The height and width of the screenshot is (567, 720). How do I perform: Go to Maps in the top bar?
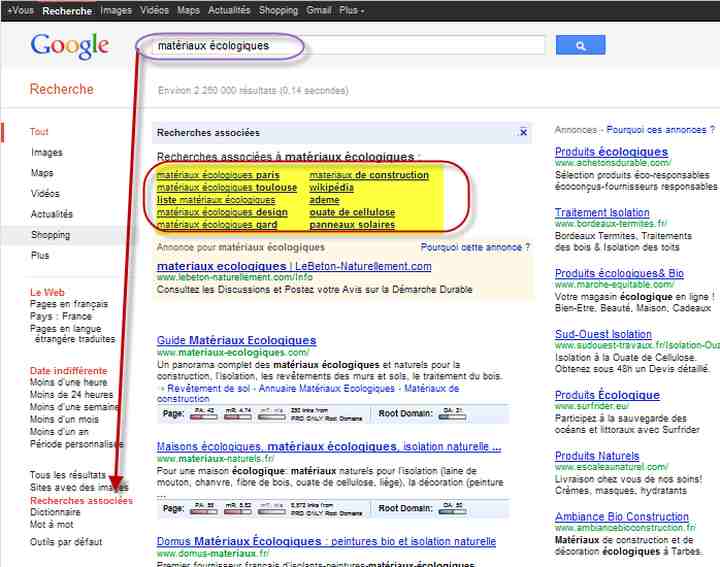pyautogui.click(x=188, y=10)
